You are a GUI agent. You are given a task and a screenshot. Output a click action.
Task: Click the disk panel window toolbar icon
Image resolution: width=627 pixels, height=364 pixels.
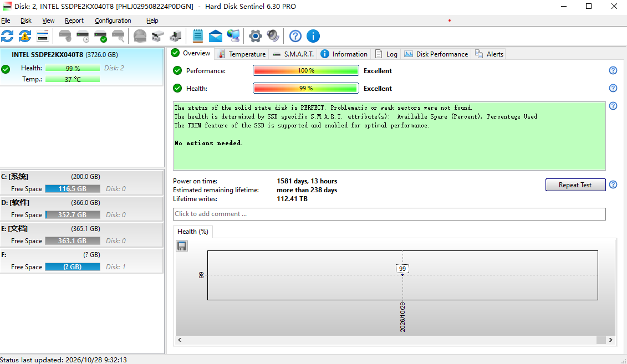pyautogui.click(x=42, y=36)
